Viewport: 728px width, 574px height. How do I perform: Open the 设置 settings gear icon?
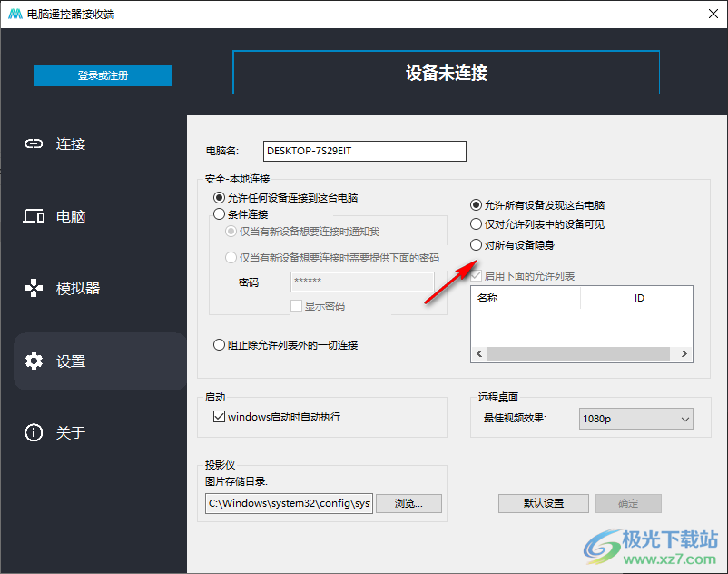[34, 361]
